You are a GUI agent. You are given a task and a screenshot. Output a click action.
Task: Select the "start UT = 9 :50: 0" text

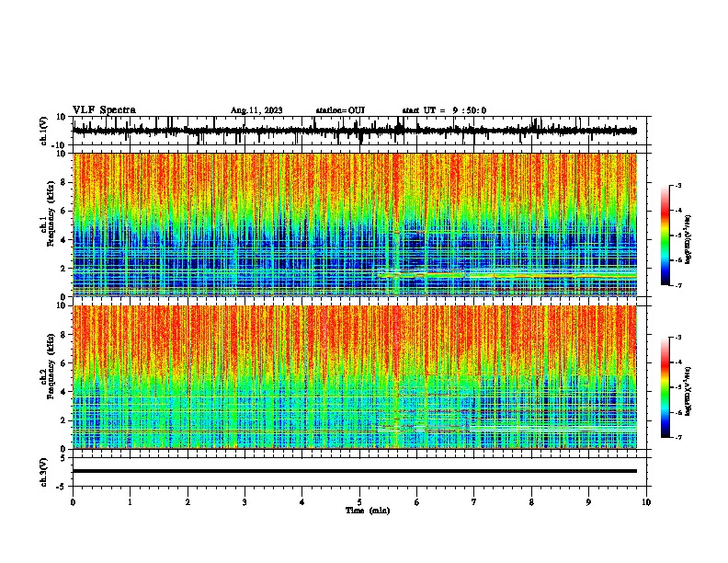(x=444, y=110)
